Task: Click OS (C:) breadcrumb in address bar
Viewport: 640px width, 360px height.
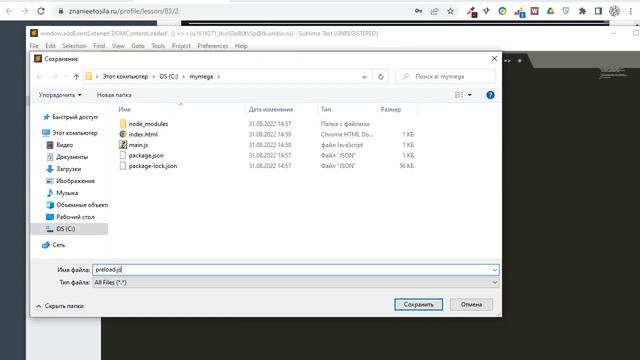Action: (169, 77)
